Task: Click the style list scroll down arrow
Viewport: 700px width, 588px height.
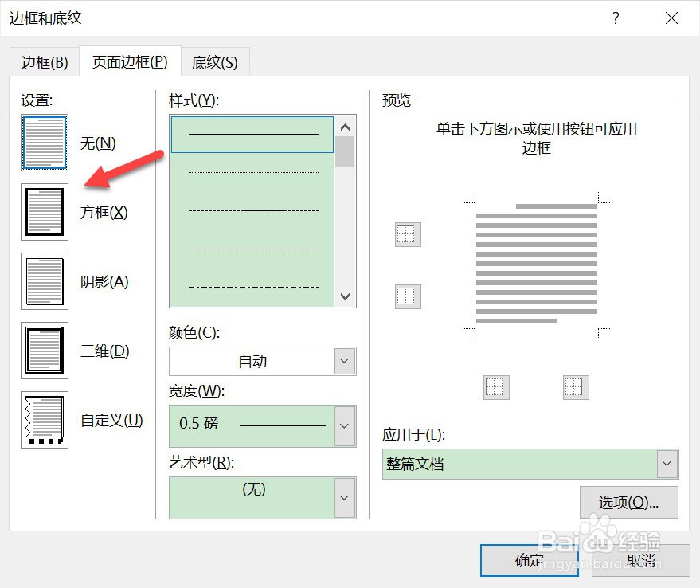Action: (x=345, y=296)
